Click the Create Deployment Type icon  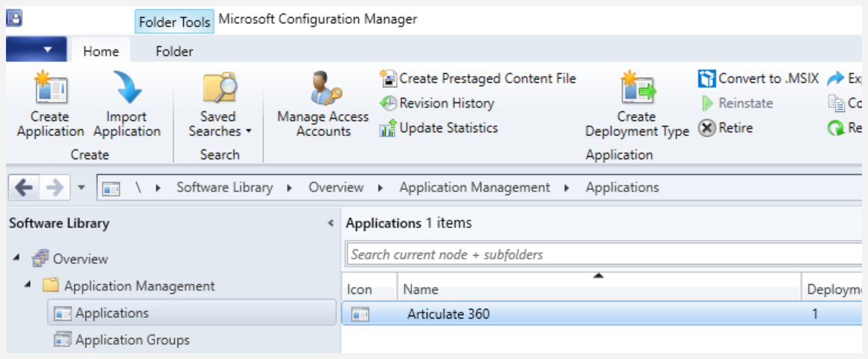638,88
